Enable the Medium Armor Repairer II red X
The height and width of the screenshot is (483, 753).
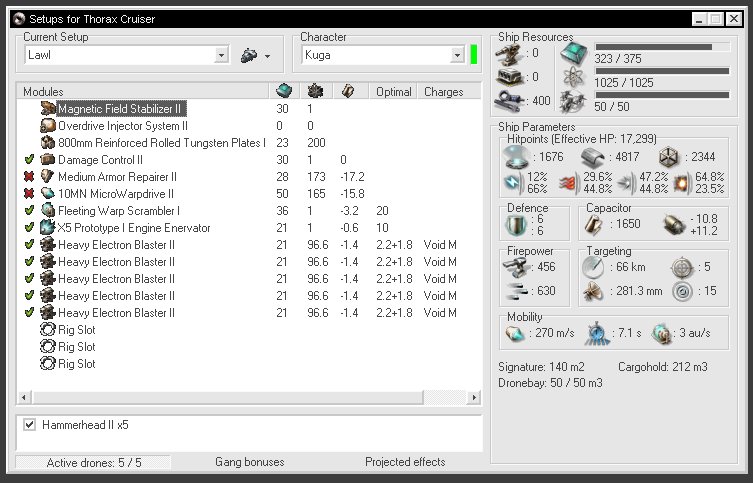(x=29, y=177)
